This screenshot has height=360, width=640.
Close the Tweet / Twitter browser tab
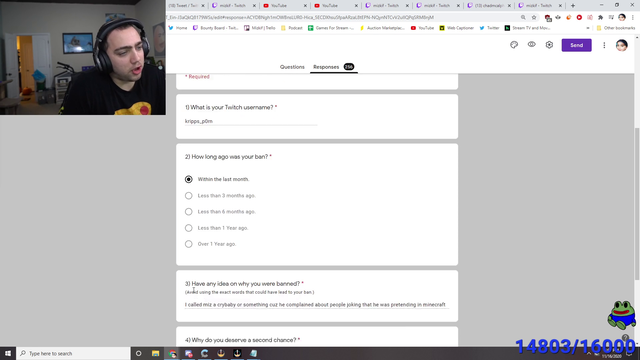click(x=203, y=6)
